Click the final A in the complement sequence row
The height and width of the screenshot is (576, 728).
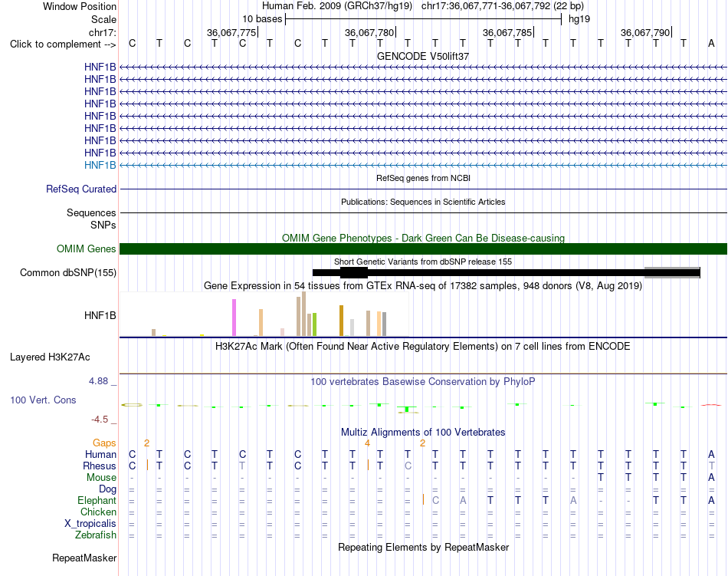coord(711,44)
